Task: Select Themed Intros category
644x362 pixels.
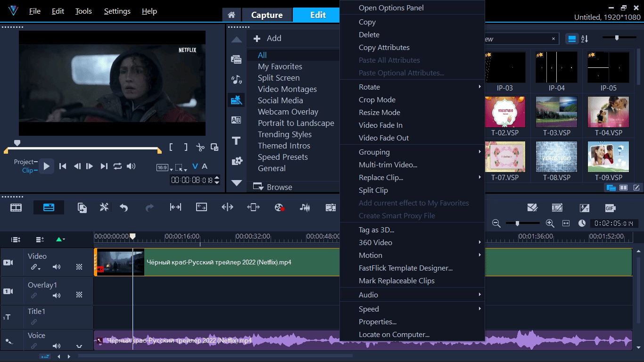Action: tap(284, 146)
